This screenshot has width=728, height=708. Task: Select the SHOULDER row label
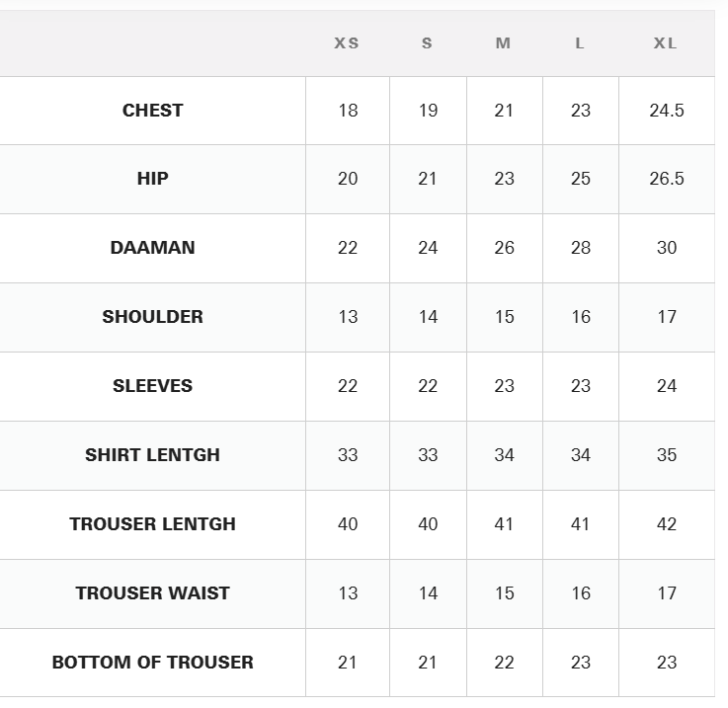click(153, 317)
